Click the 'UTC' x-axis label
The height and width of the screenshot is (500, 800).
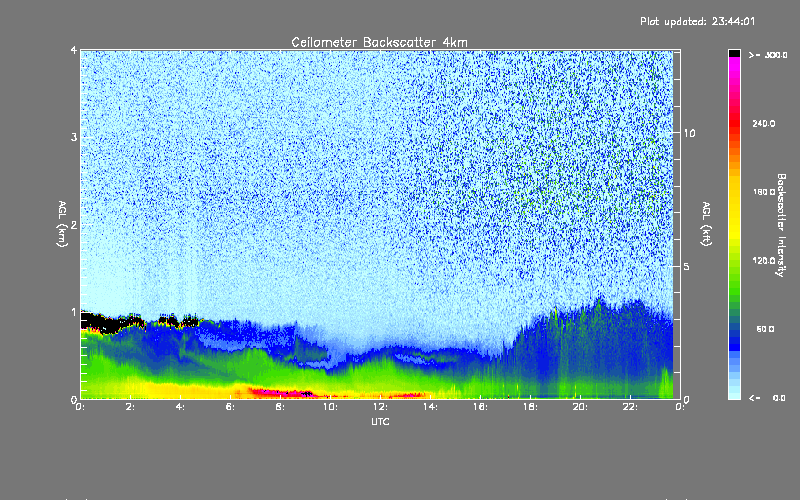point(380,421)
